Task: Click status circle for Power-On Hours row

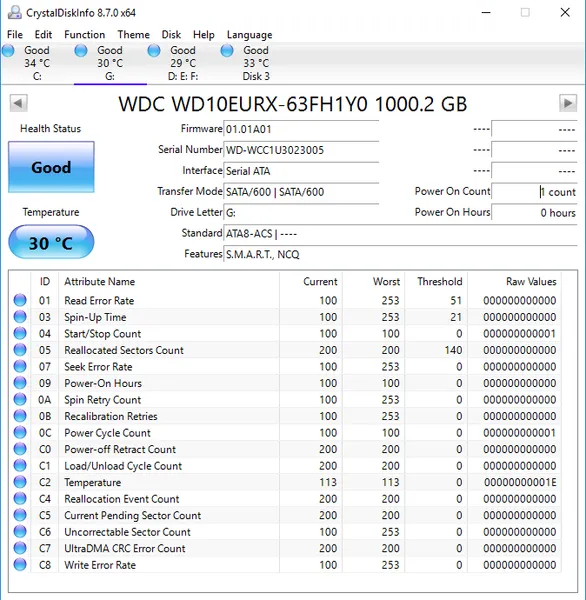Action: [x=20, y=383]
